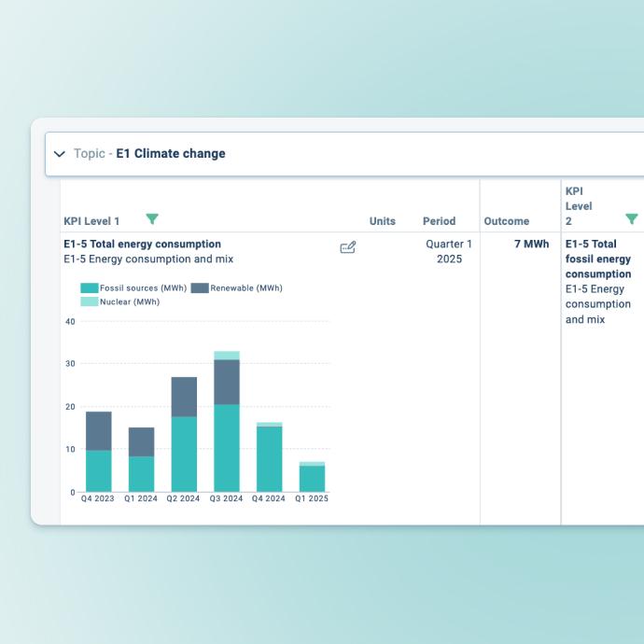This screenshot has width=644, height=644.
Task: Click the 7 MWh outcome value
Action: (x=531, y=245)
